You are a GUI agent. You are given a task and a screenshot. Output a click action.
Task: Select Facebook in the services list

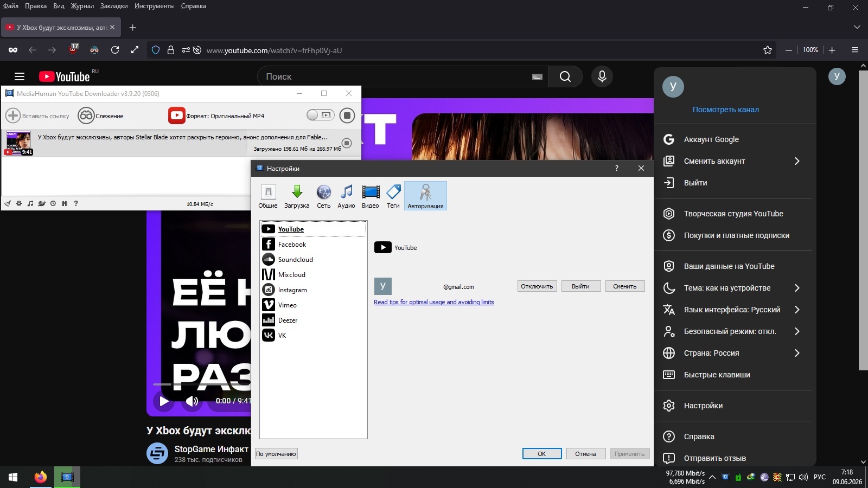tap(314, 245)
